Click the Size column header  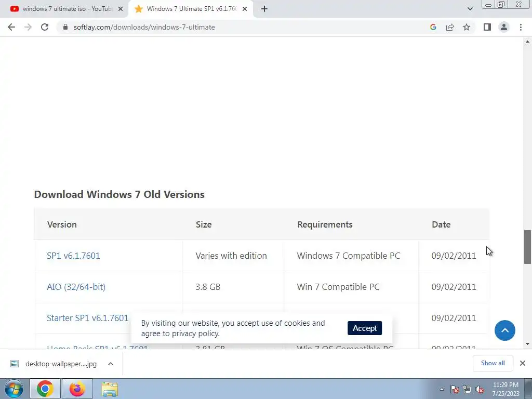coord(204,224)
